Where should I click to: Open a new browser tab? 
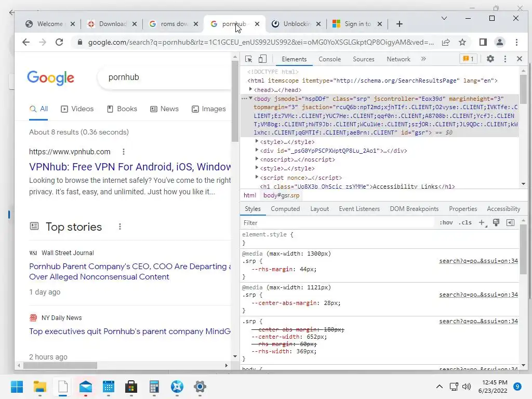[400, 24]
